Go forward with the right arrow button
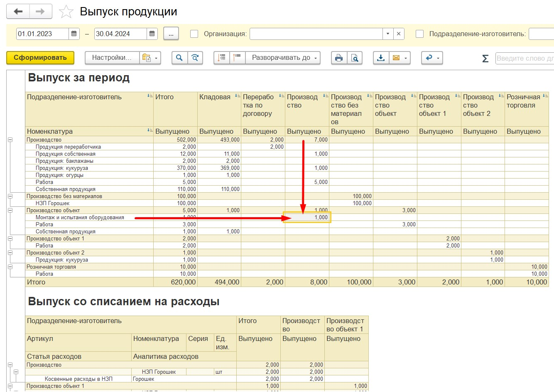Image resolution: width=554 pixels, height=392 pixels. [40, 12]
